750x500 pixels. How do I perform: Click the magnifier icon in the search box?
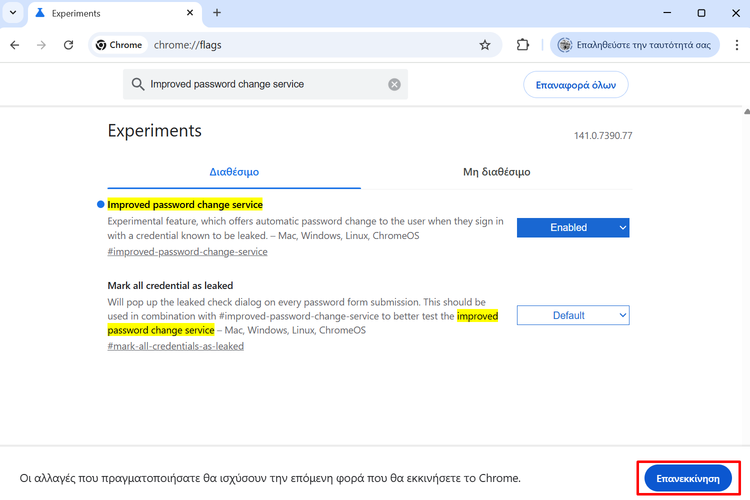click(138, 84)
